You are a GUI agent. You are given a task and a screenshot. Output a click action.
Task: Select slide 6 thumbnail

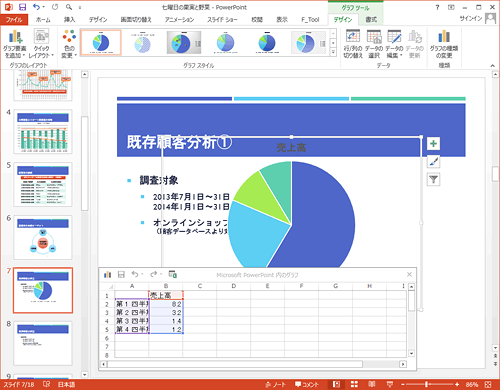coord(43,237)
